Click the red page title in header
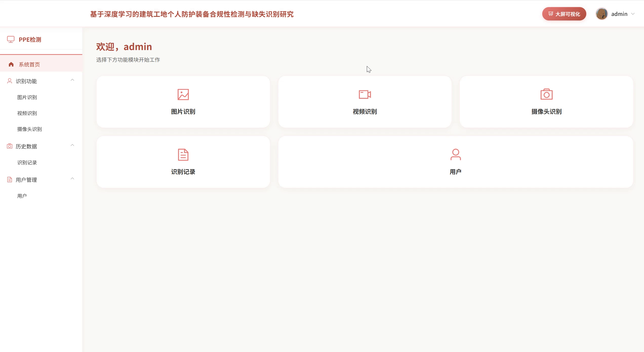Image resolution: width=644 pixels, height=352 pixels. (192, 14)
